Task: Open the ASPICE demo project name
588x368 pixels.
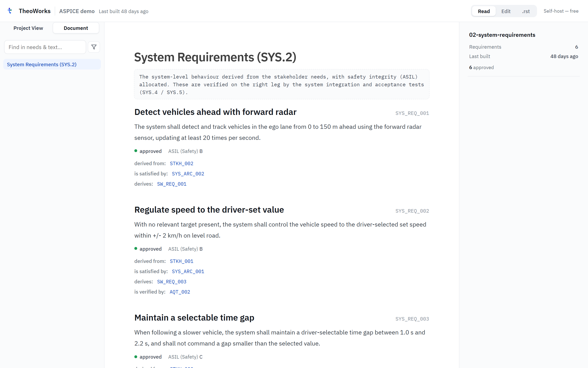Action: (x=77, y=11)
